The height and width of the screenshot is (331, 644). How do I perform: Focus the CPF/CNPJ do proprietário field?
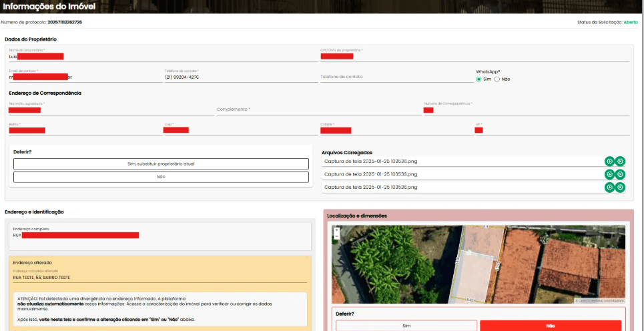474,55
